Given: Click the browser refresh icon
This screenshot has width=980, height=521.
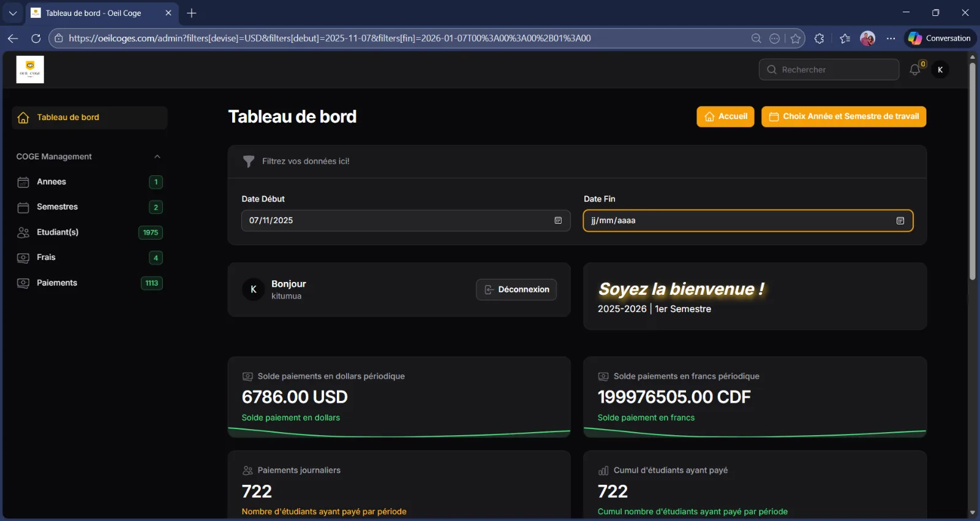Looking at the screenshot, I should 36,38.
